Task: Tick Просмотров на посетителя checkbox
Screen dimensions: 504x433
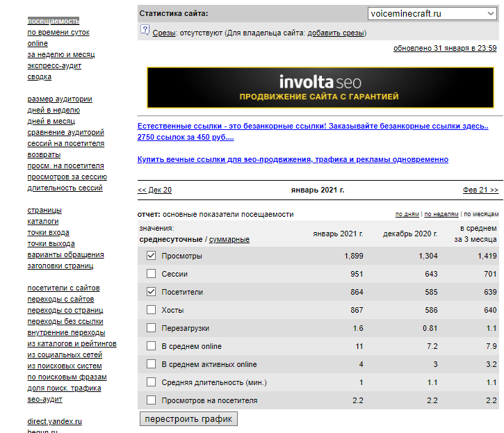Action: pos(151,400)
